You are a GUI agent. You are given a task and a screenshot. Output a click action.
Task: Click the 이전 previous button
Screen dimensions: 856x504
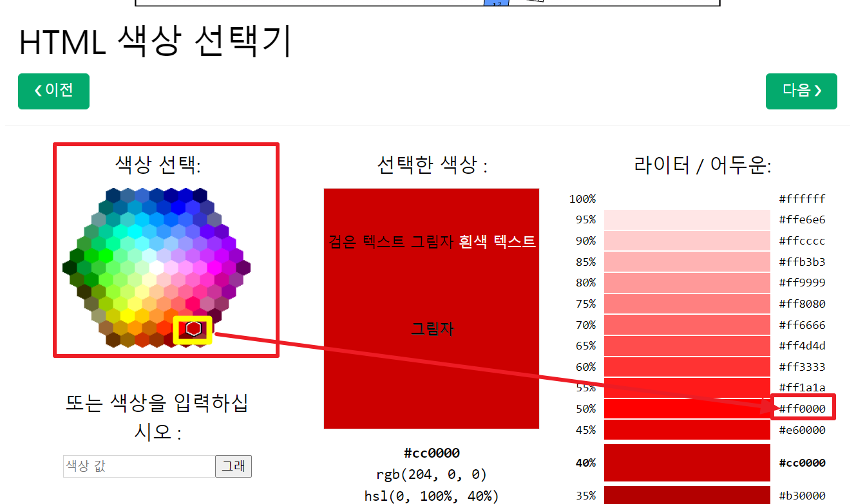tap(53, 91)
